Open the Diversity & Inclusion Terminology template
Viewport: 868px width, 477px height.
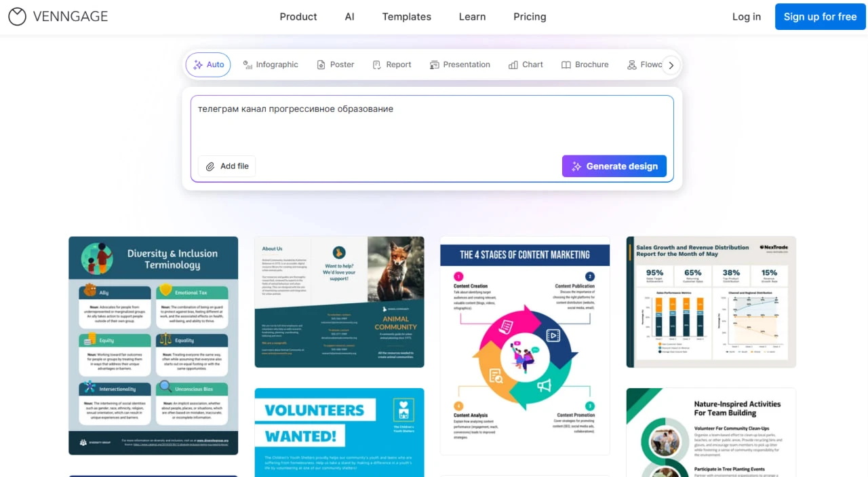click(153, 345)
